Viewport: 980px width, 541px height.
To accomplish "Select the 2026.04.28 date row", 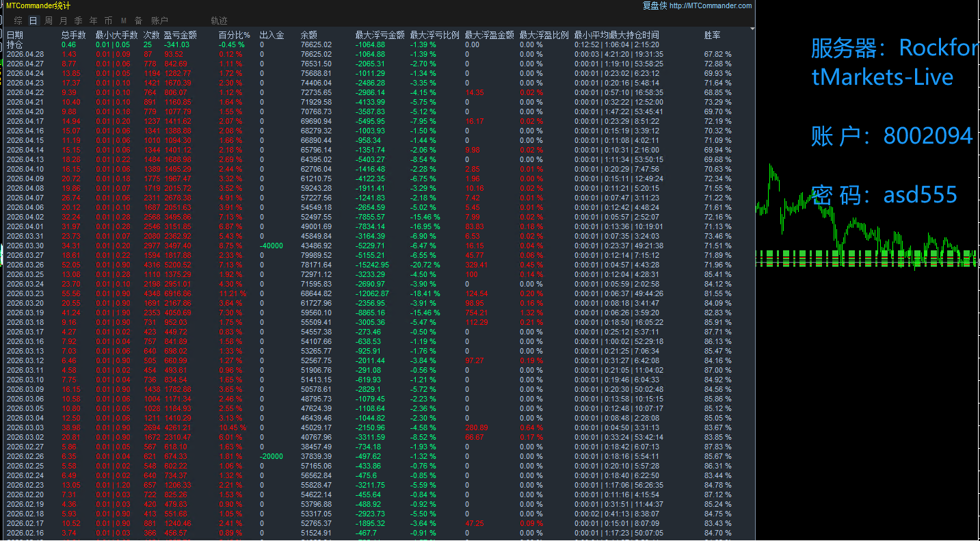I will (25, 54).
